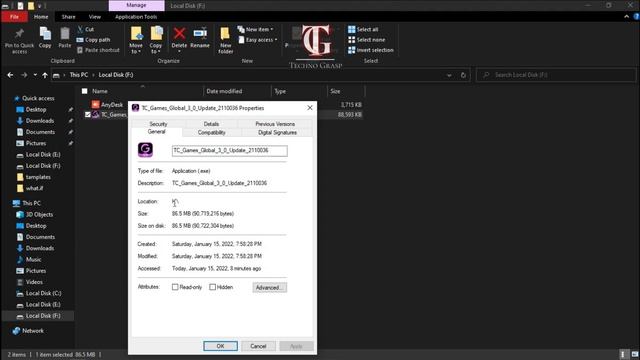The height and width of the screenshot is (360, 640).
Task: Open the tamplates folder in Quick access
Action: 38,177
